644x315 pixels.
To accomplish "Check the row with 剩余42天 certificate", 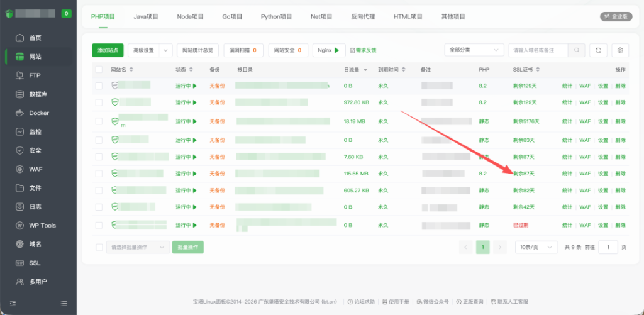I will click(x=99, y=207).
